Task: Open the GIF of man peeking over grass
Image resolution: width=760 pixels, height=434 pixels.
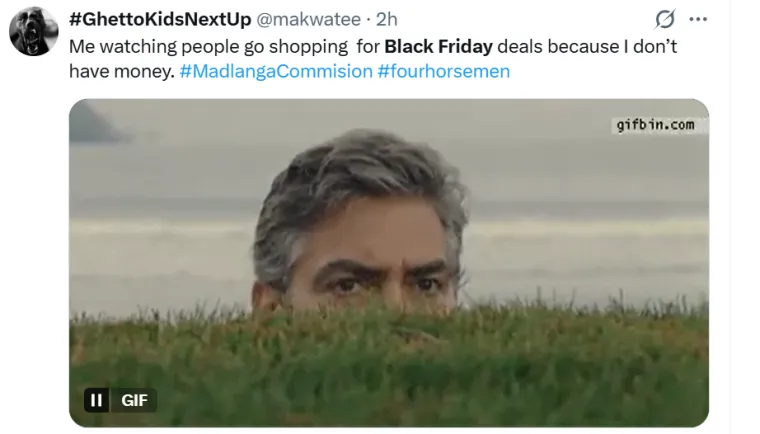Action: tap(389, 263)
